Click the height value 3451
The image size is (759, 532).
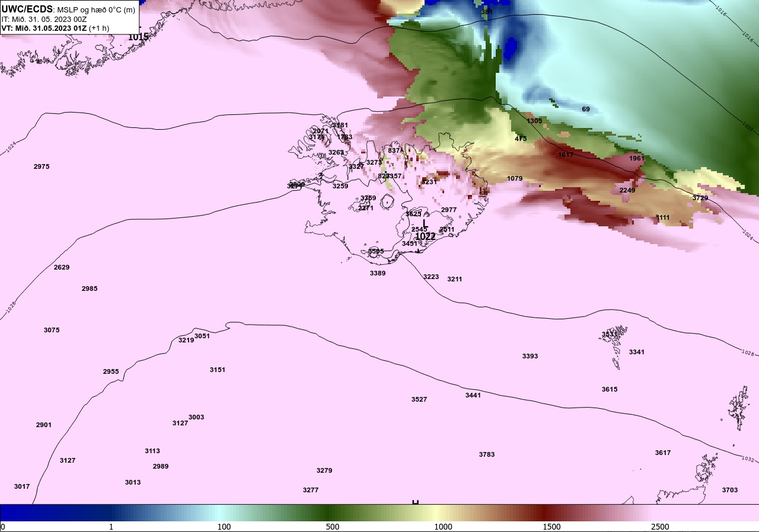point(410,243)
